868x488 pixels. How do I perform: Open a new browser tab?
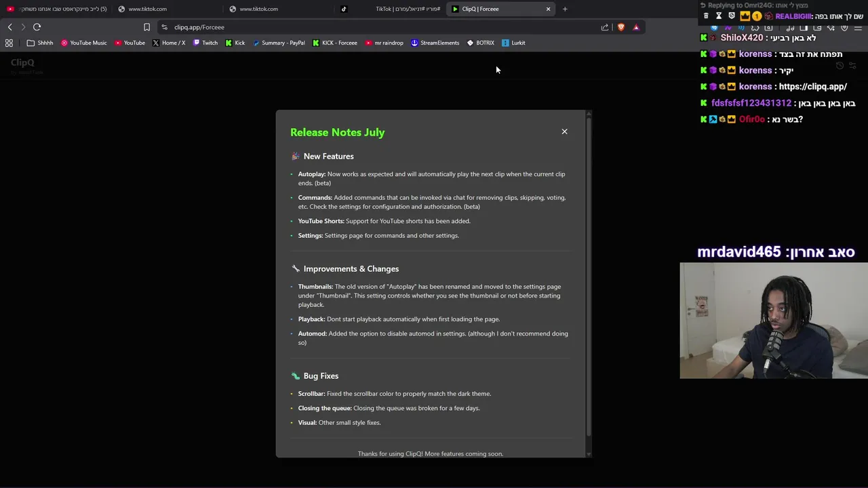click(565, 9)
